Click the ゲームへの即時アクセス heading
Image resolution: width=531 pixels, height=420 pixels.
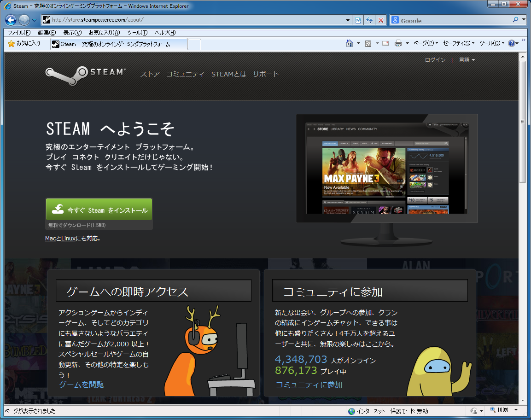point(127,292)
